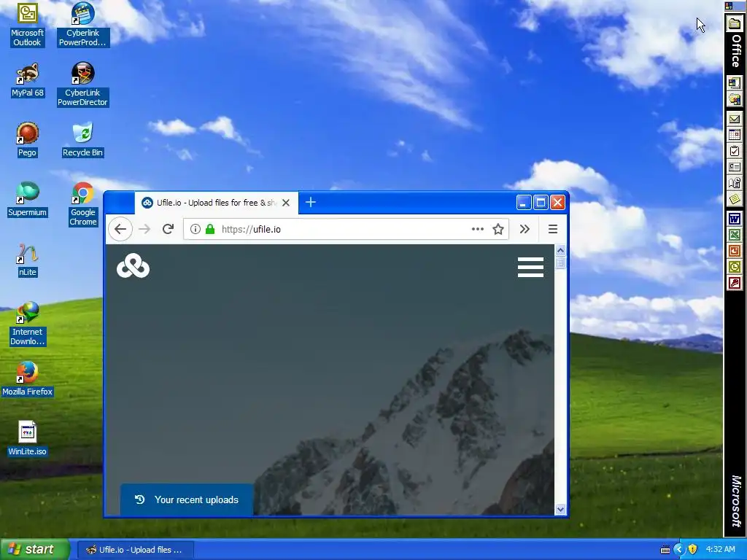Launch Microsoft Excel from Office bar
Screen dimensions: 747x560
pyautogui.click(x=735, y=235)
